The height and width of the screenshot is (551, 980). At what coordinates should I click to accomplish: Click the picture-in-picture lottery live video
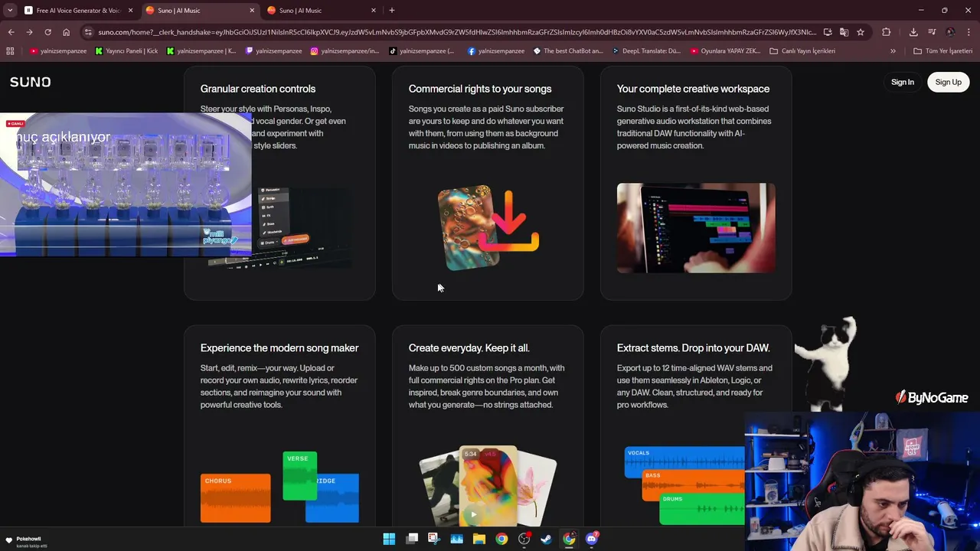coord(126,184)
